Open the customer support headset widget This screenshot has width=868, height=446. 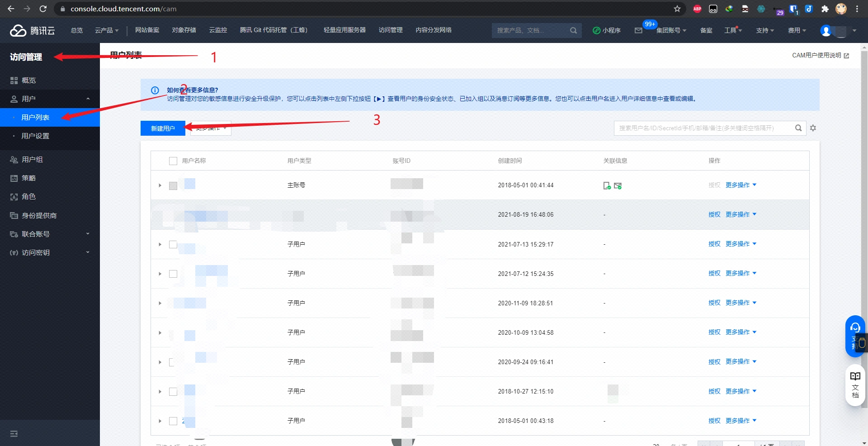click(x=855, y=336)
